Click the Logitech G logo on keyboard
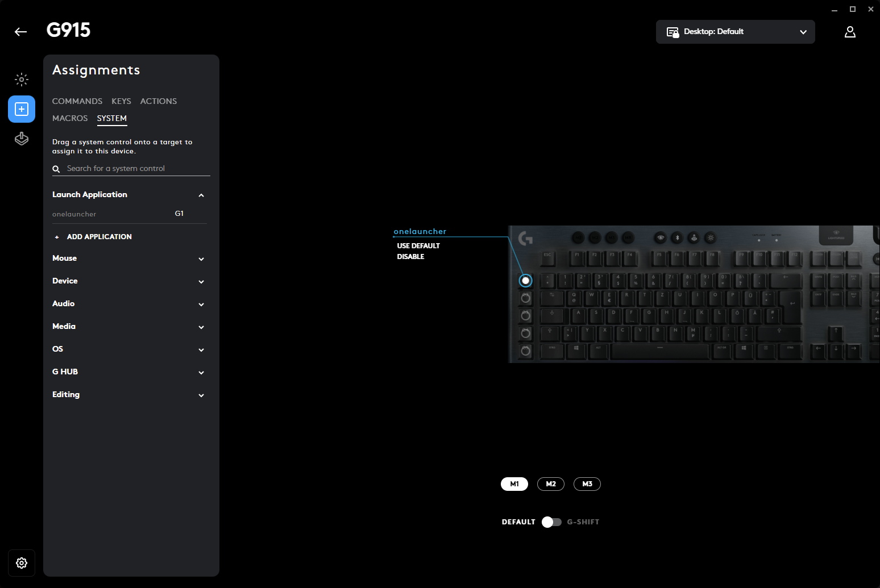 (x=526, y=238)
